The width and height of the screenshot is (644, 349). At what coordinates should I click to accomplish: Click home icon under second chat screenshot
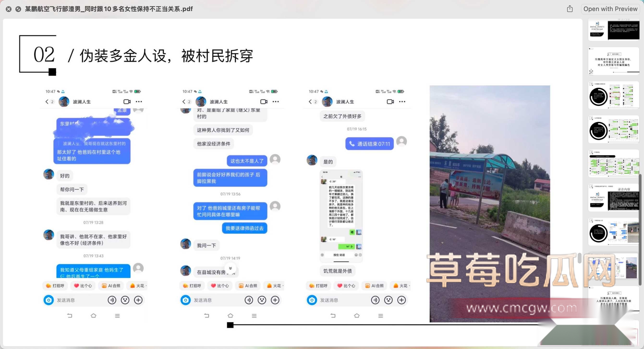(230, 316)
